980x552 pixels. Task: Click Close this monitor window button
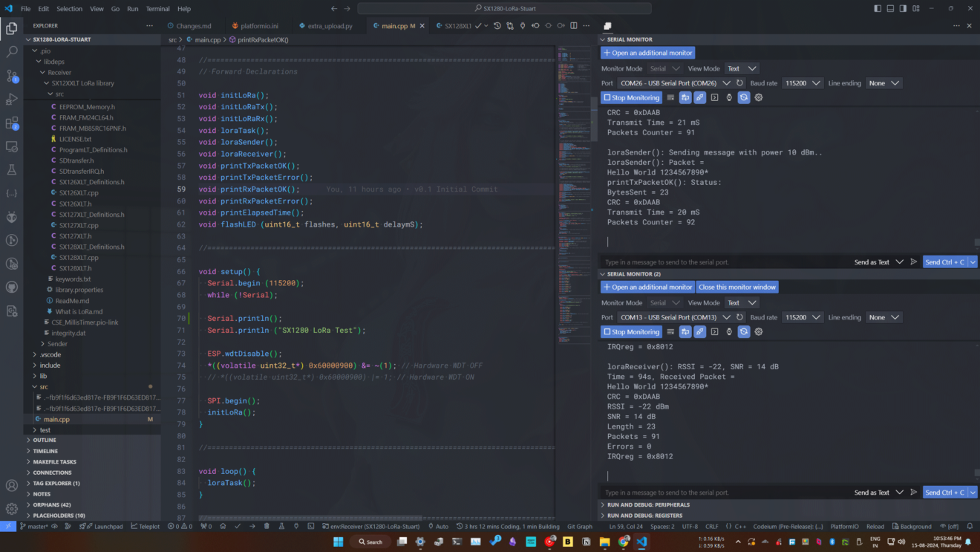[736, 287]
